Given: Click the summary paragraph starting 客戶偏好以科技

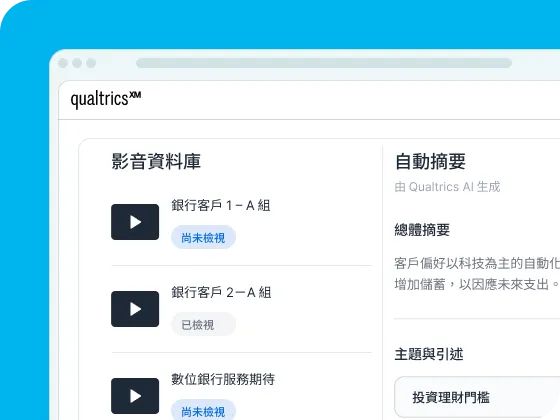Looking at the screenshot, I should 477,274.
